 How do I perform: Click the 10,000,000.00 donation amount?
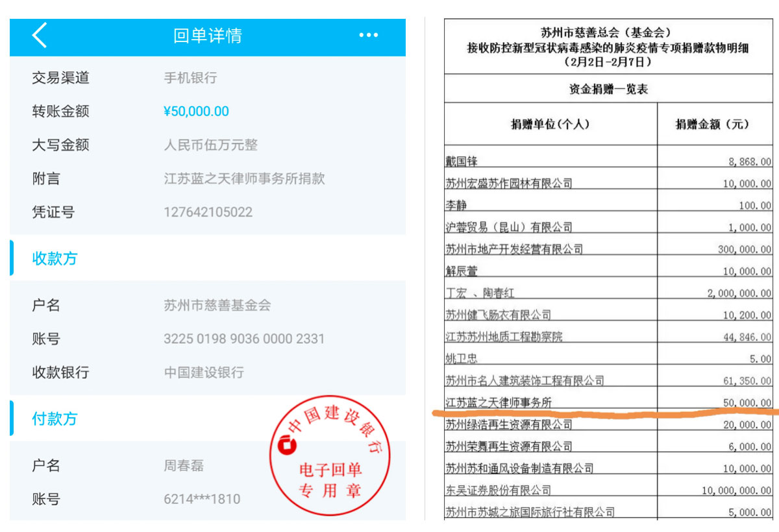(x=737, y=490)
